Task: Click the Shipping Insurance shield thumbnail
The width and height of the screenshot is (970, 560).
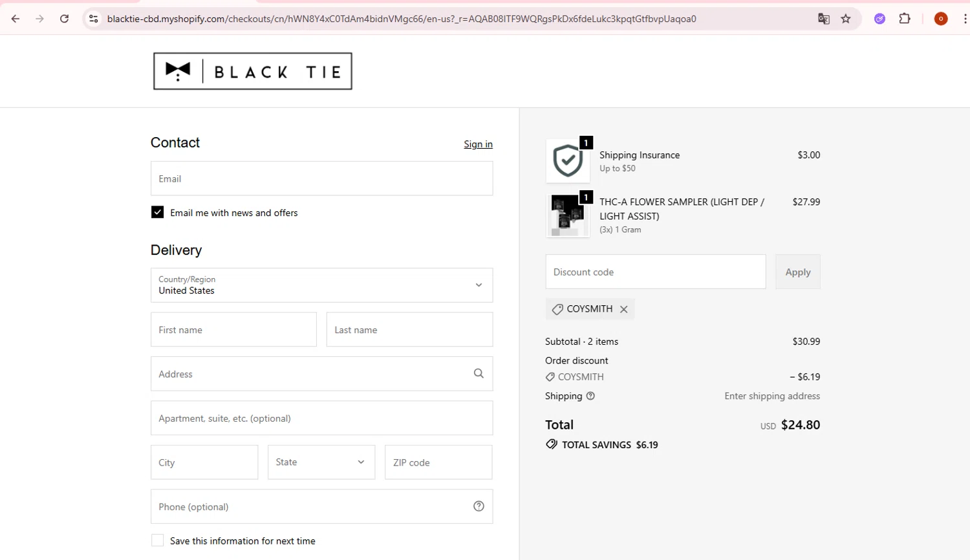Action: [568, 161]
